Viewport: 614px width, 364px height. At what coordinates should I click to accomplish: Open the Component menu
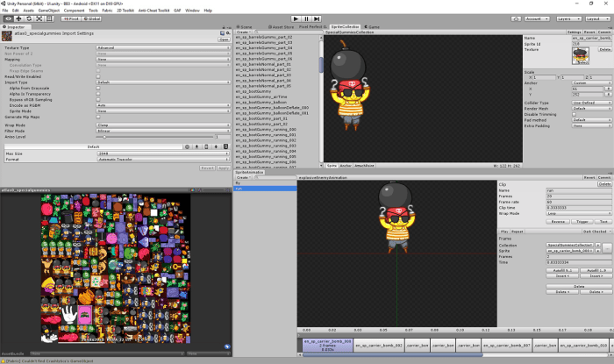pos(74,11)
